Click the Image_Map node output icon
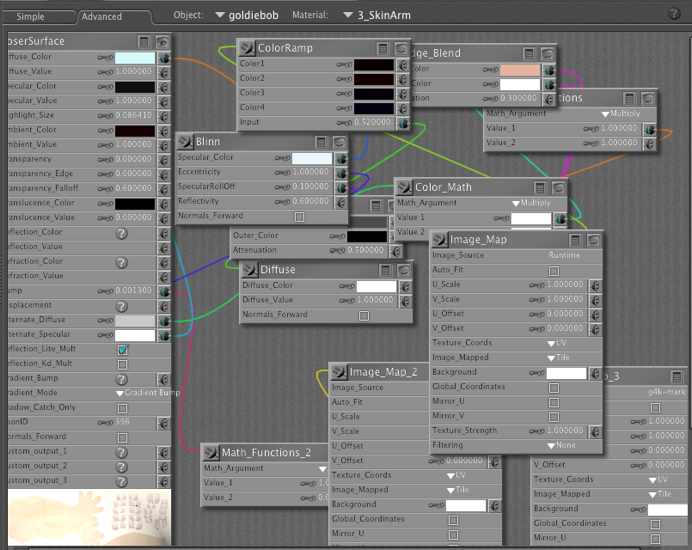 coord(438,240)
